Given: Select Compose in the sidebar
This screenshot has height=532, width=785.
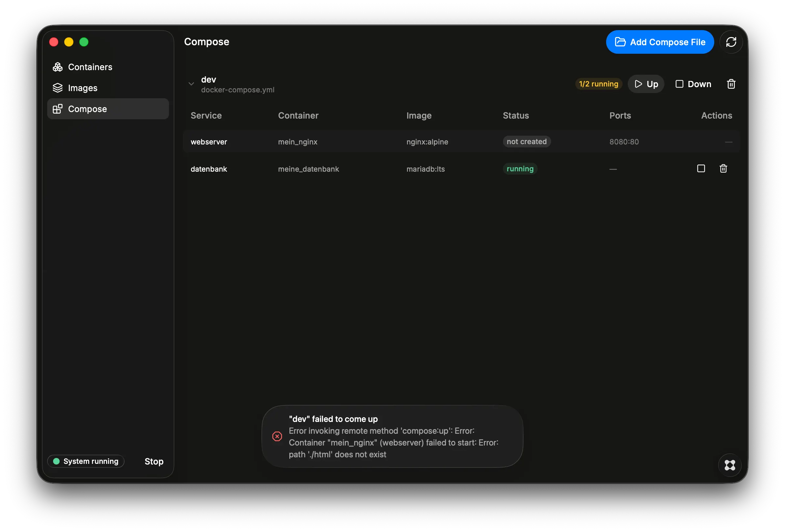Looking at the screenshot, I should pos(108,109).
